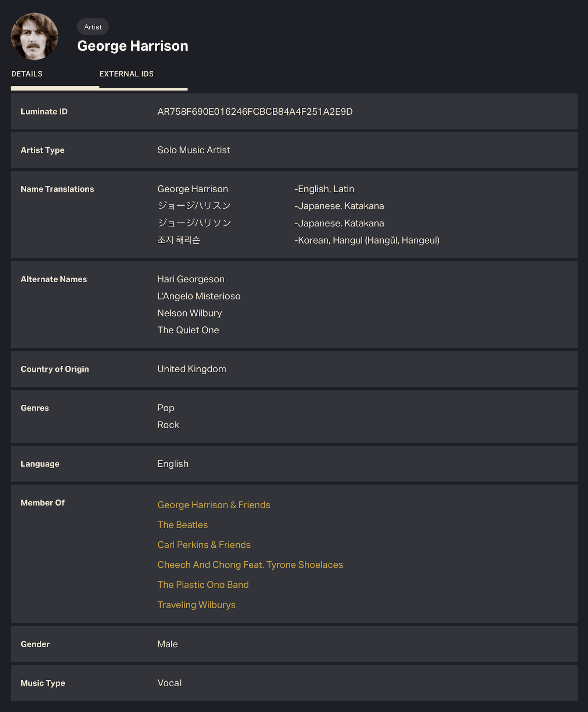
Task: Click the United Kingdom country value
Action: 191,369
